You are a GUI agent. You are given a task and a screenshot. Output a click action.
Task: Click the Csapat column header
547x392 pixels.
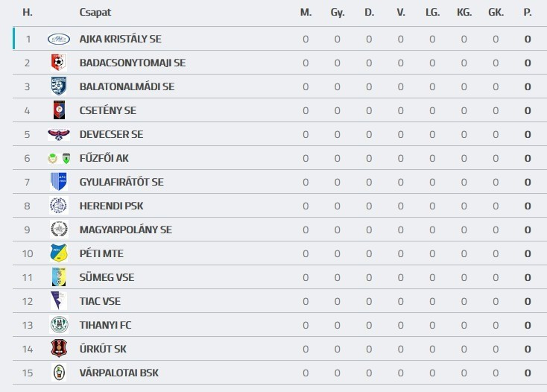[95, 13]
